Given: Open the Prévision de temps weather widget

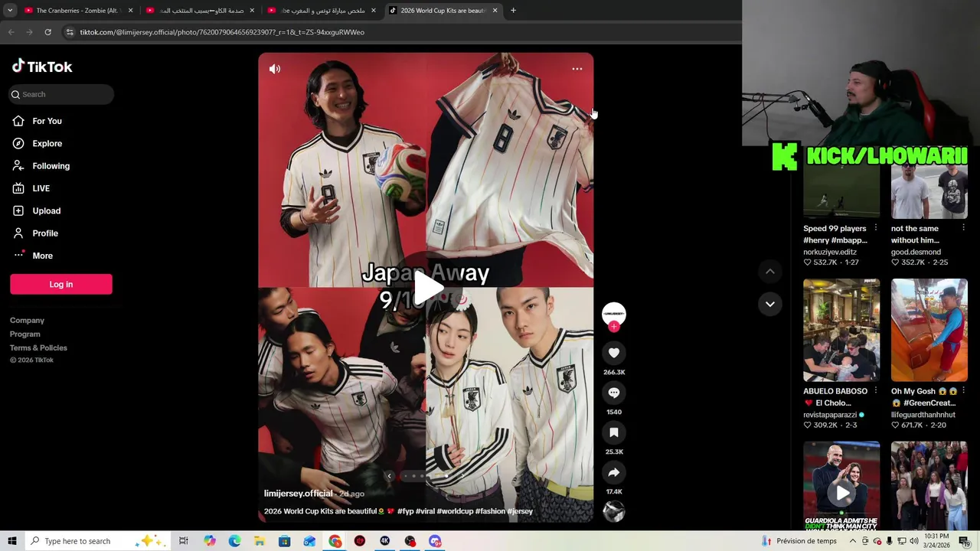Looking at the screenshot, I should pyautogui.click(x=799, y=541).
